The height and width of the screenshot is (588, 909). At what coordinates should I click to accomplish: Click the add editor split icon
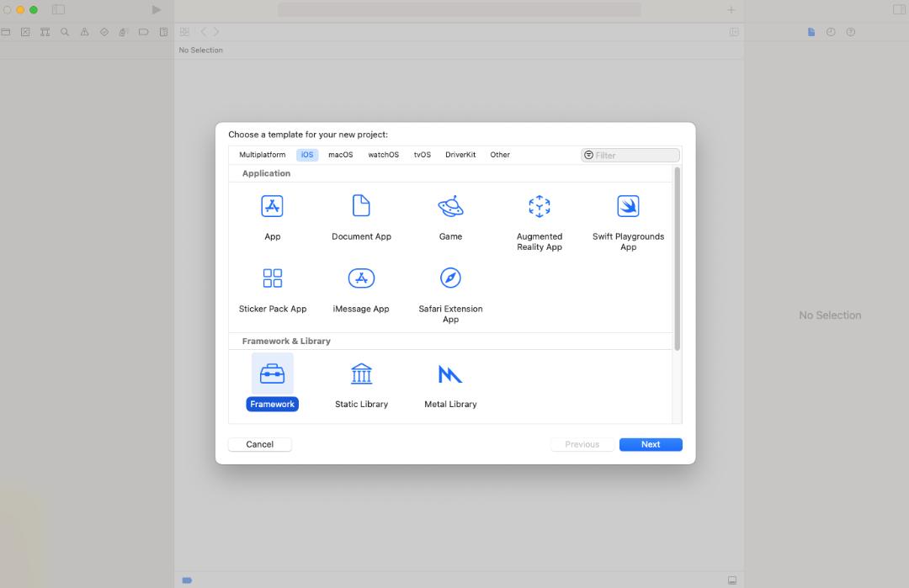(734, 32)
